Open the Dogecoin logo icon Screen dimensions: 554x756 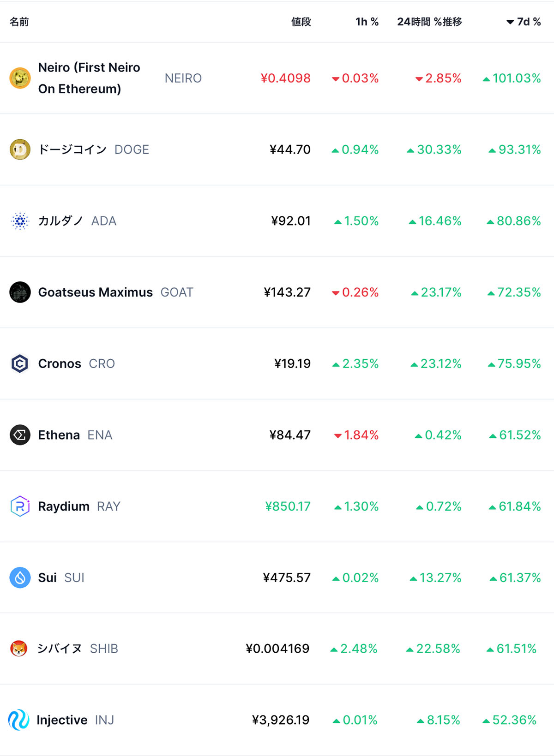20,149
